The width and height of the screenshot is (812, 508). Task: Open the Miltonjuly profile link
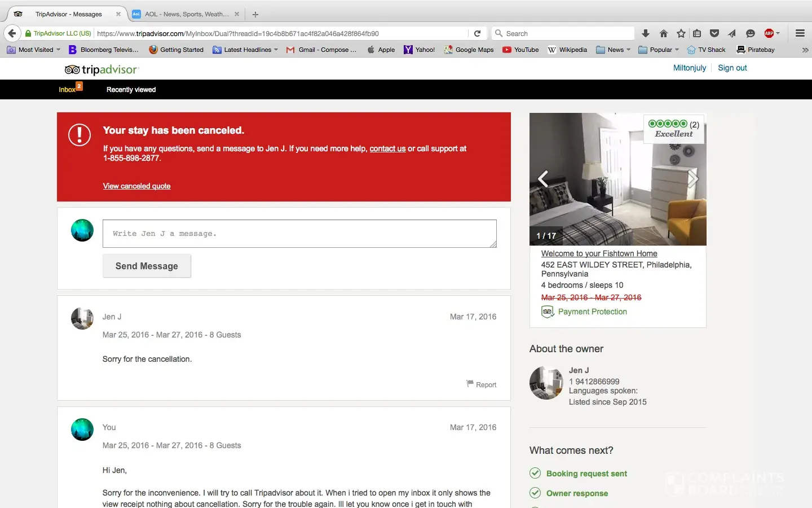tap(690, 68)
